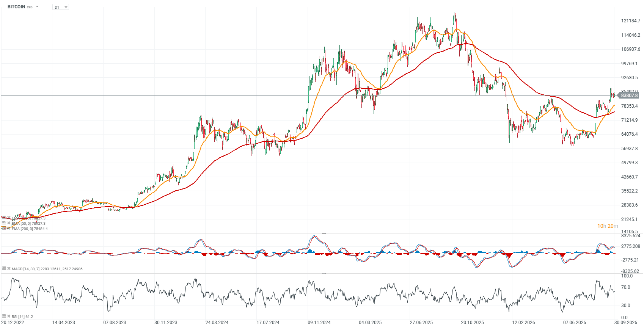Remove the MACD indicator panel
This screenshot has height=329, width=644.
(x=9, y=268)
